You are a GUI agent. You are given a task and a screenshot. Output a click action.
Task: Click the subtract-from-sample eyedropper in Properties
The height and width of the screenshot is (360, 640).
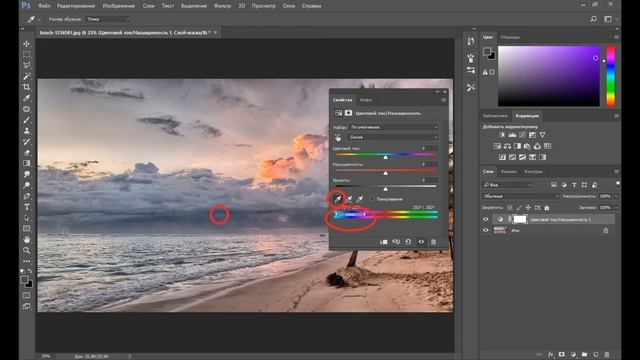(360, 199)
